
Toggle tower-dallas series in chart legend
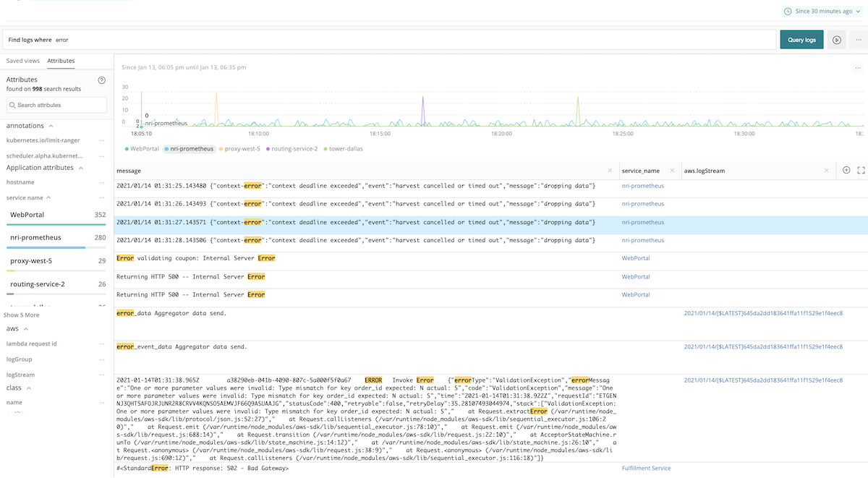(x=343, y=148)
